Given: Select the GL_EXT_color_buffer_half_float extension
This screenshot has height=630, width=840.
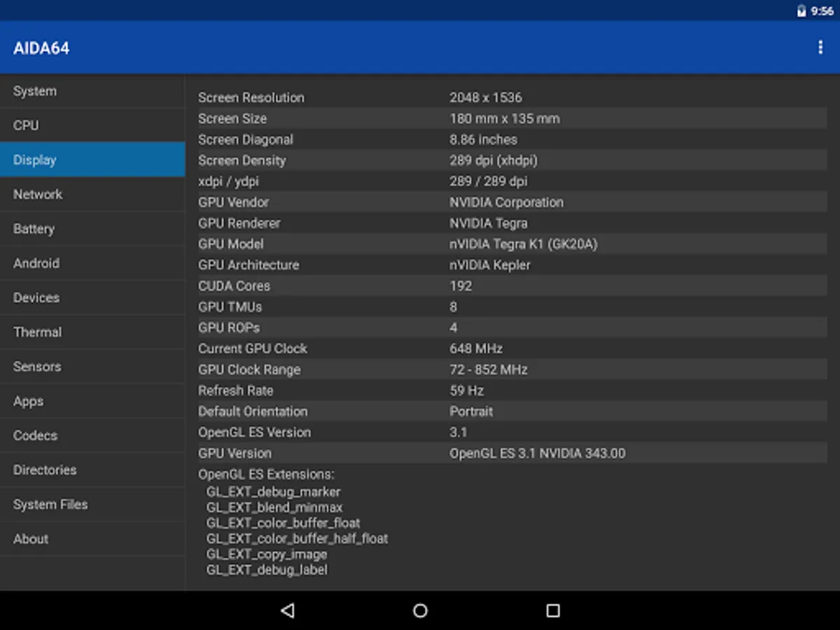Looking at the screenshot, I should 297,539.
